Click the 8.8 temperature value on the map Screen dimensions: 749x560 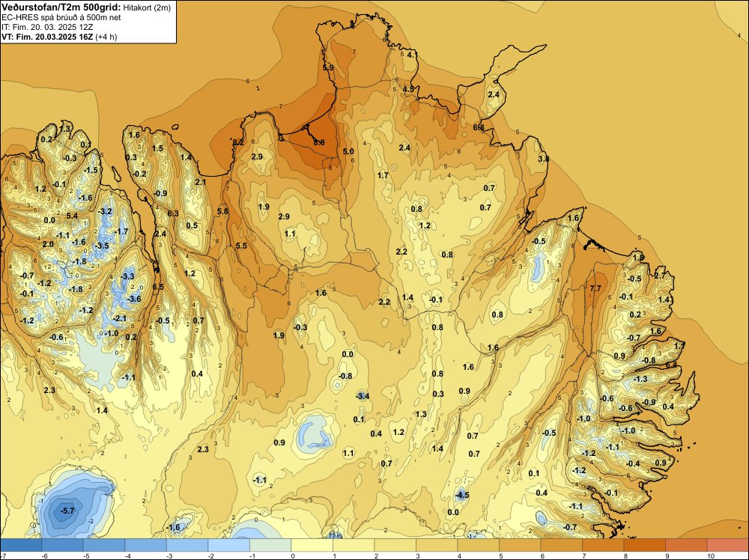(x=319, y=142)
